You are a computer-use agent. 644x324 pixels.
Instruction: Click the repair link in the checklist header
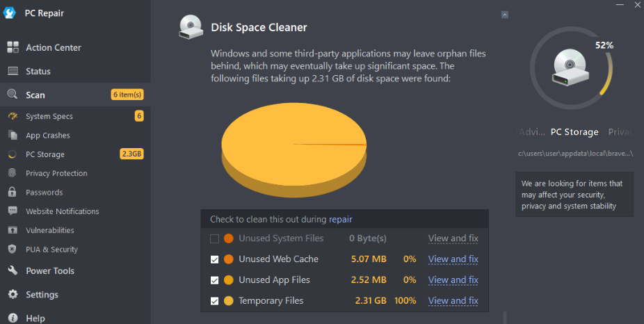[x=341, y=219]
